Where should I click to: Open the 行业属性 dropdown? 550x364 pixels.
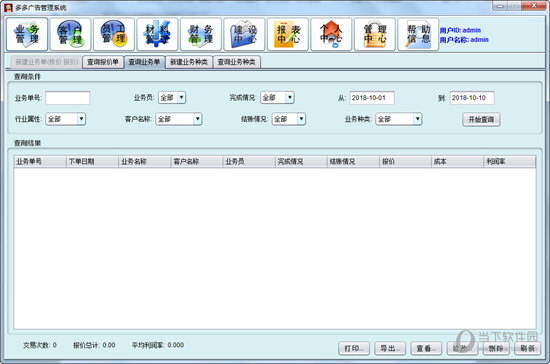pyautogui.click(x=66, y=119)
